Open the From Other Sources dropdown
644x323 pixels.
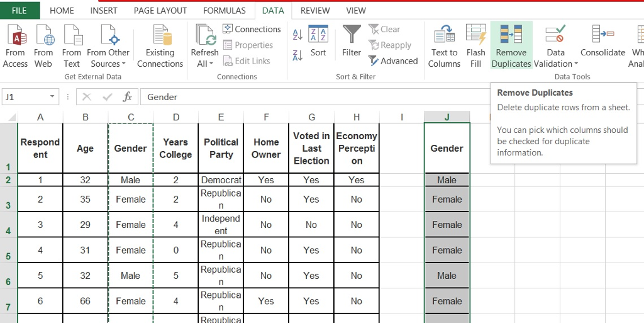point(108,46)
